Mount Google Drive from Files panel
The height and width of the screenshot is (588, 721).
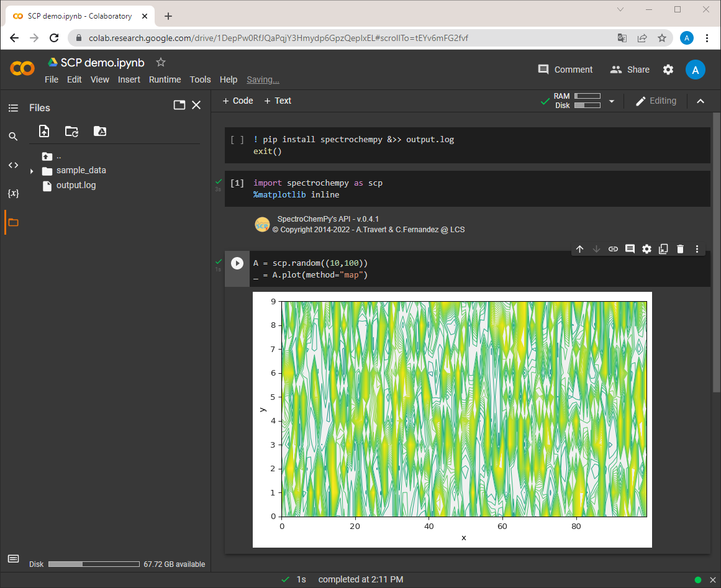click(100, 132)
